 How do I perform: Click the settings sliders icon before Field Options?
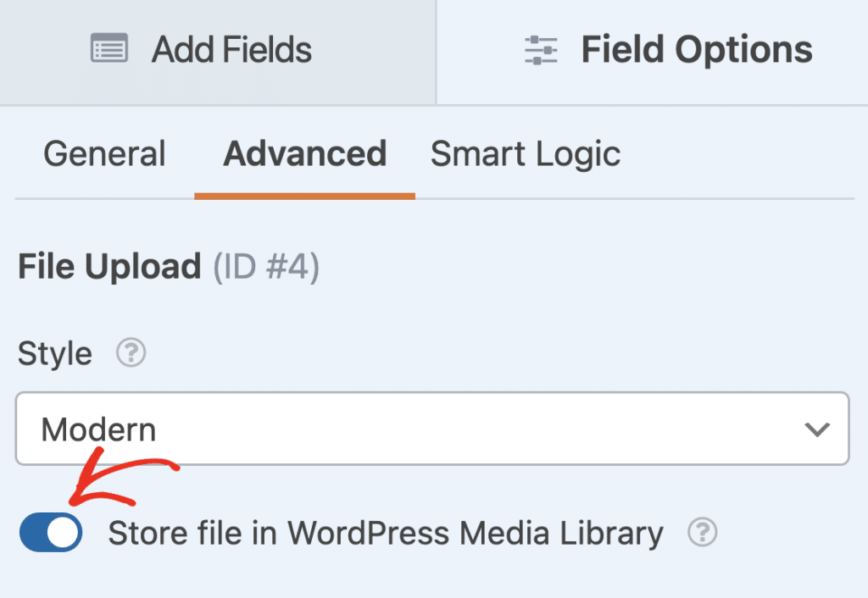[x=541, y=49]
